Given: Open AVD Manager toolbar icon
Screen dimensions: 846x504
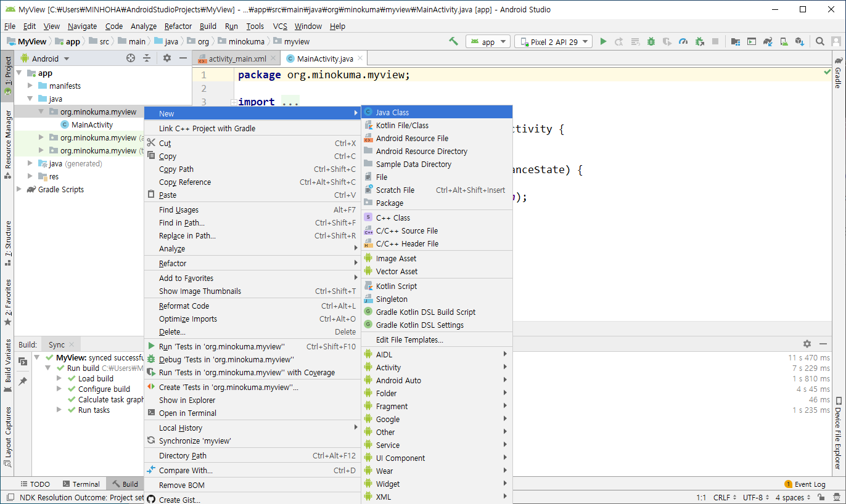Looking at the screenshot, I should pyautogui.click(x=784, y=41).
